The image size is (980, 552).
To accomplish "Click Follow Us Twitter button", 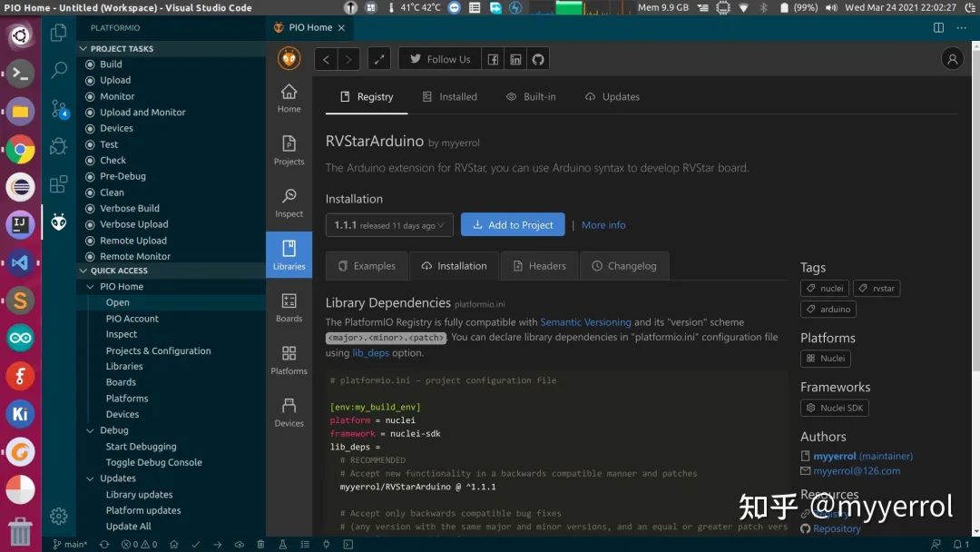I will tap(440, 59).
